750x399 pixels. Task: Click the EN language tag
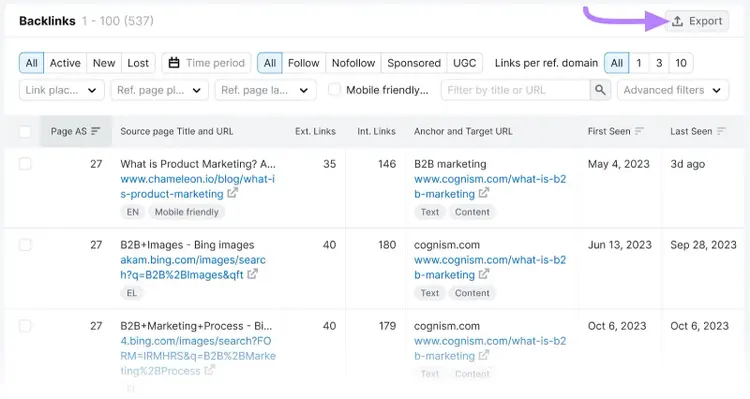[132, 212]
